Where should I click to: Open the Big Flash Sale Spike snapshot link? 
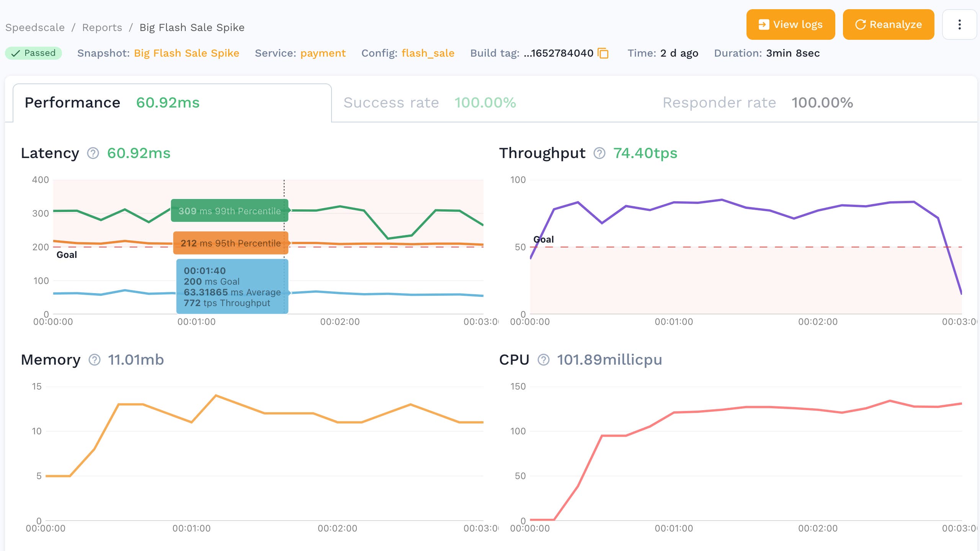tap(186, 53)
